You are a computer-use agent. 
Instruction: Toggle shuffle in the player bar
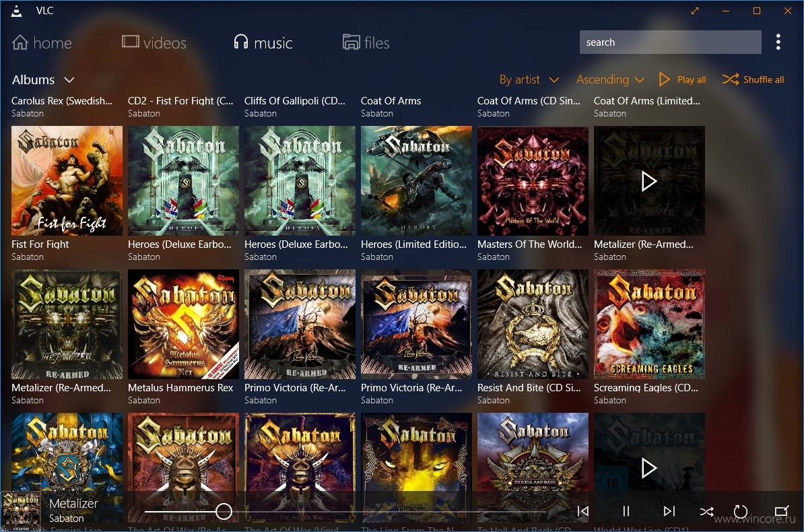[706, 512]
